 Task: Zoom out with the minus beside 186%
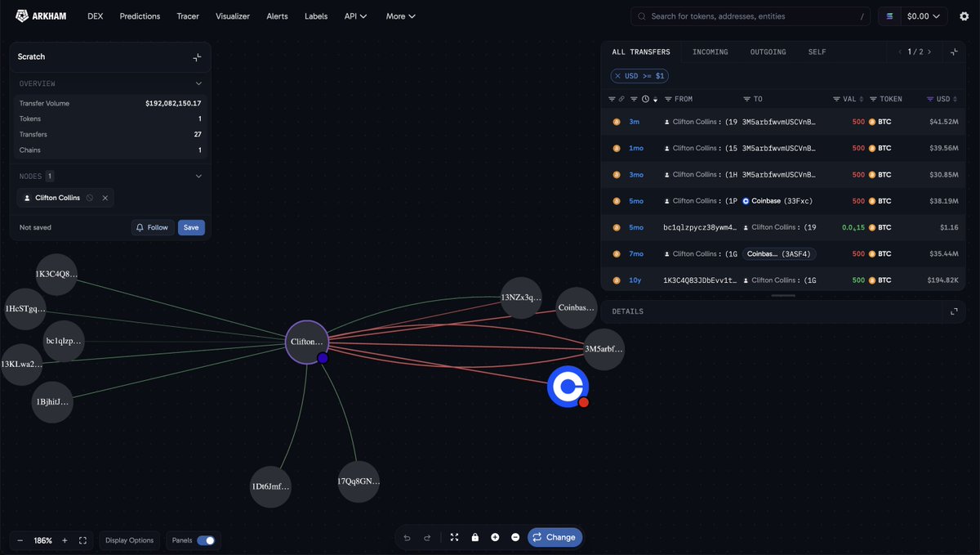20,540
